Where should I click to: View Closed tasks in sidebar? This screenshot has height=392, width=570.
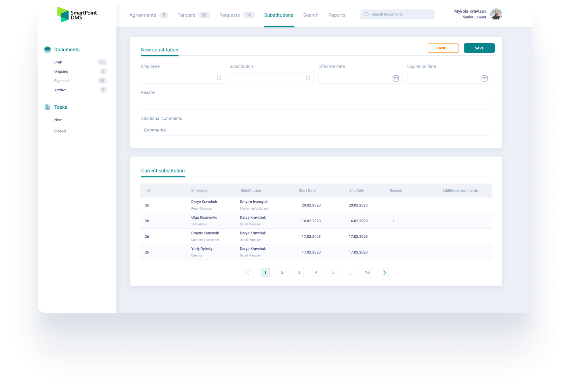60,131
